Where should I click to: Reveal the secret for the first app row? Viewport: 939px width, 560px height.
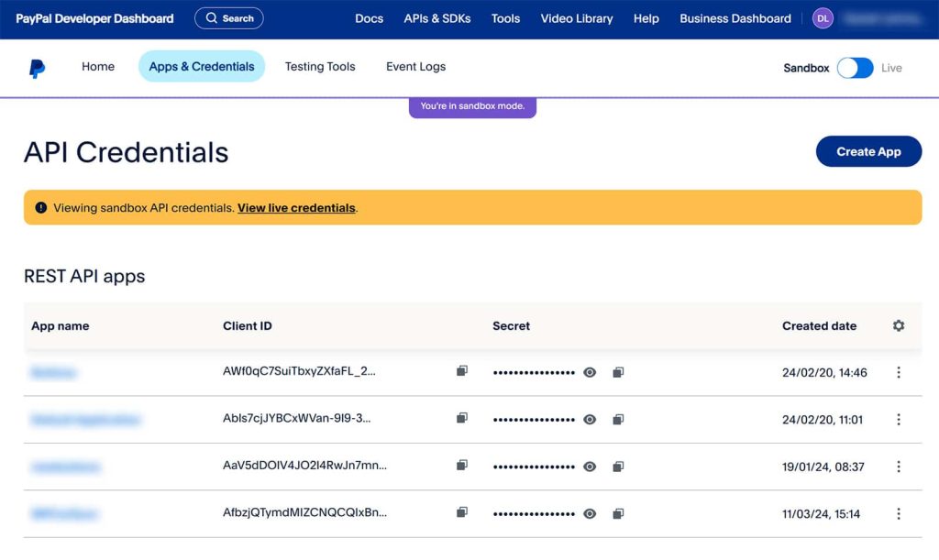click(x=590, y=372)
